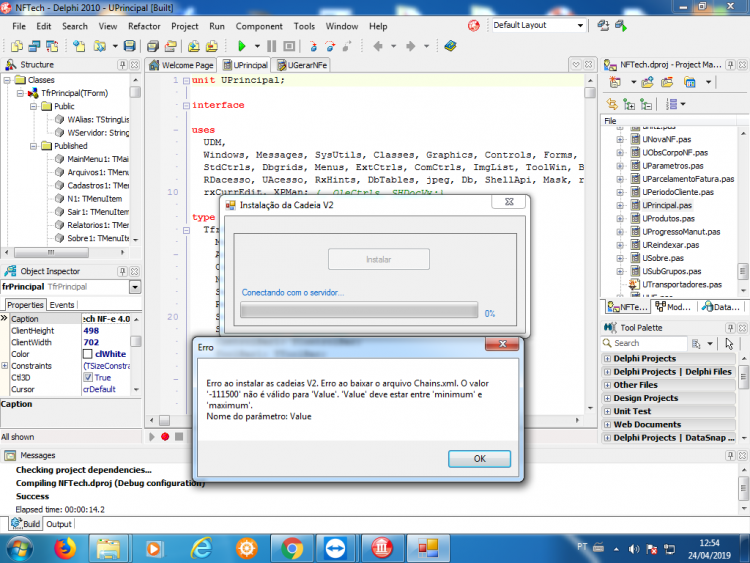Open TeamViewer from the taskbar
The height and width of the screenshot is (563, 750).
tap(336, 548)
